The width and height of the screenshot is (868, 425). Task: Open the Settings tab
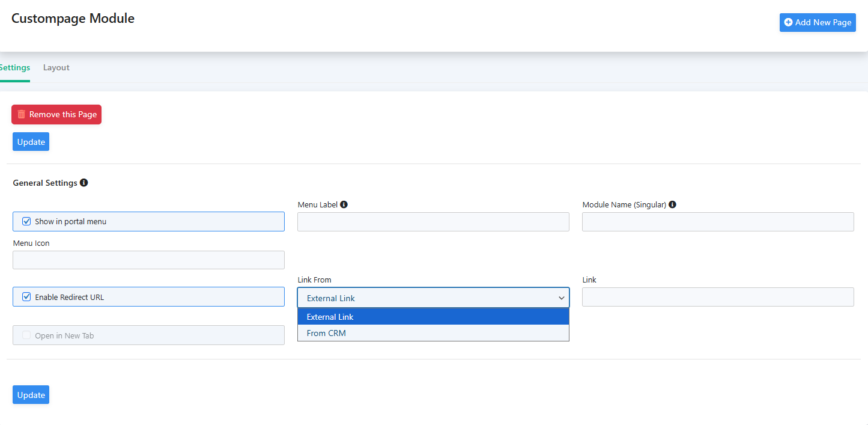click(x=14, y=68)
